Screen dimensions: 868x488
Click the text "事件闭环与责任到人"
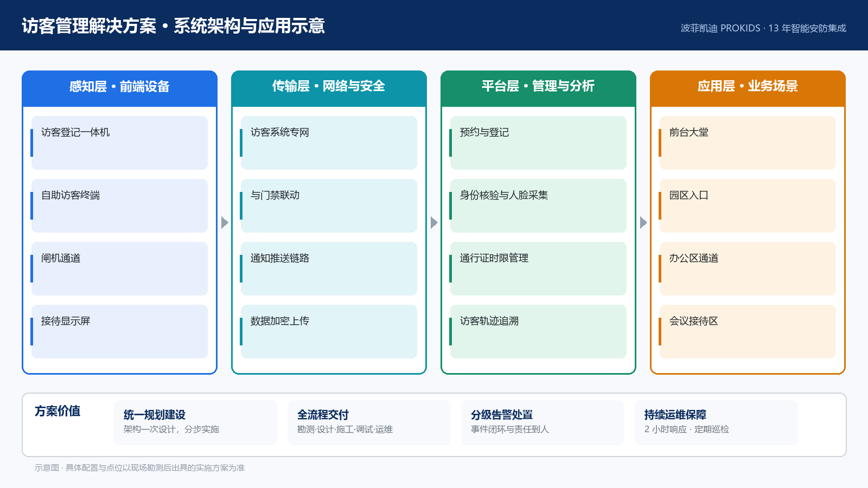[x=510, y=429]
